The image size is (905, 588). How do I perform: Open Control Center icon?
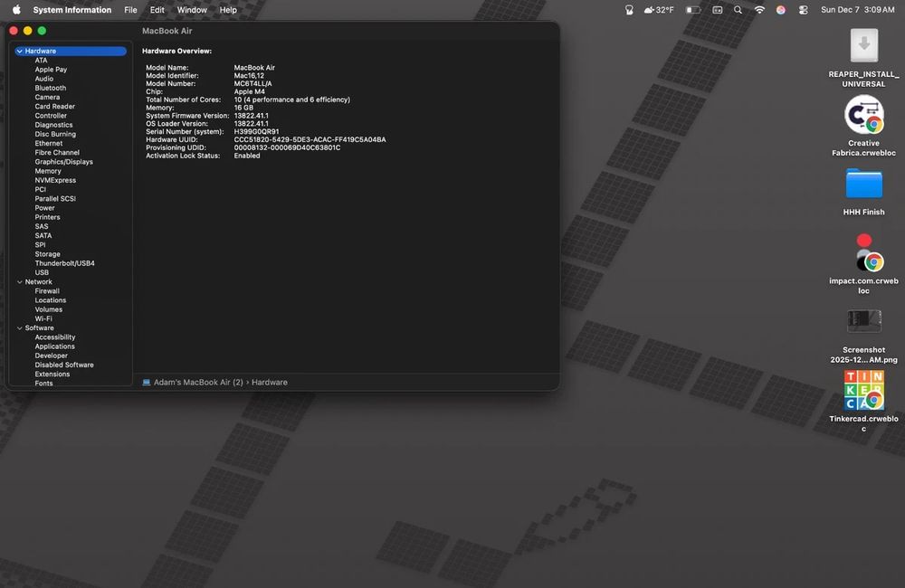[803, 10]
